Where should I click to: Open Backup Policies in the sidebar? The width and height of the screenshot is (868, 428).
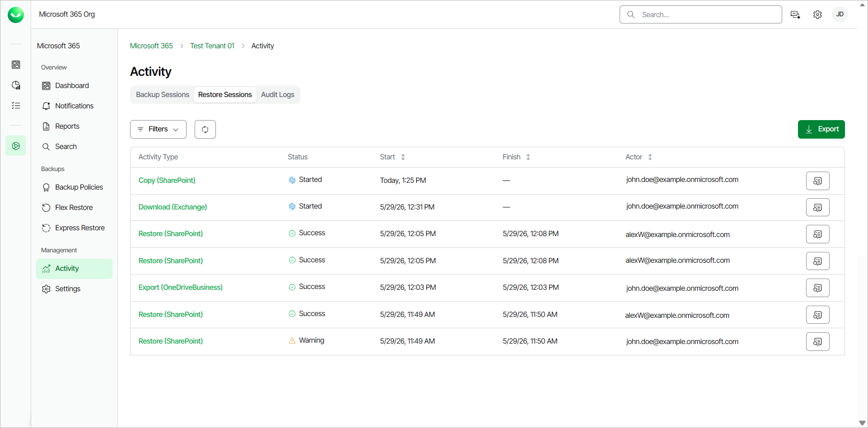point(74,187)
